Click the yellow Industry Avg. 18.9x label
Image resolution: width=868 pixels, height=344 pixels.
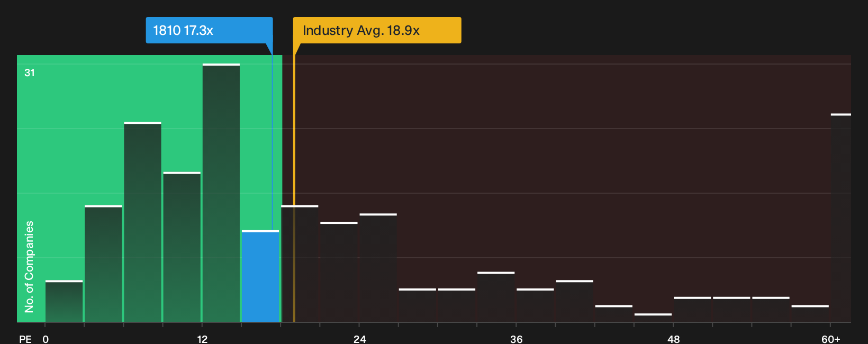point(377,30)
